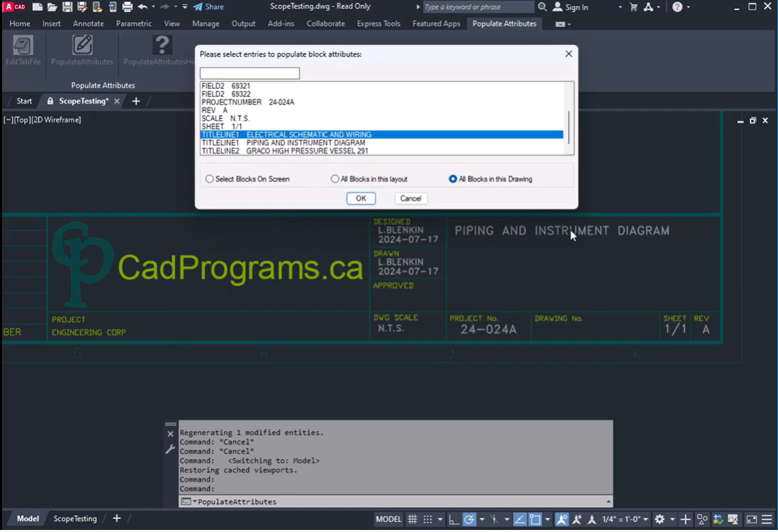Toggle Polar Tracking in status bar
This screenshot has height=532, width=778.
click(469, 519)
